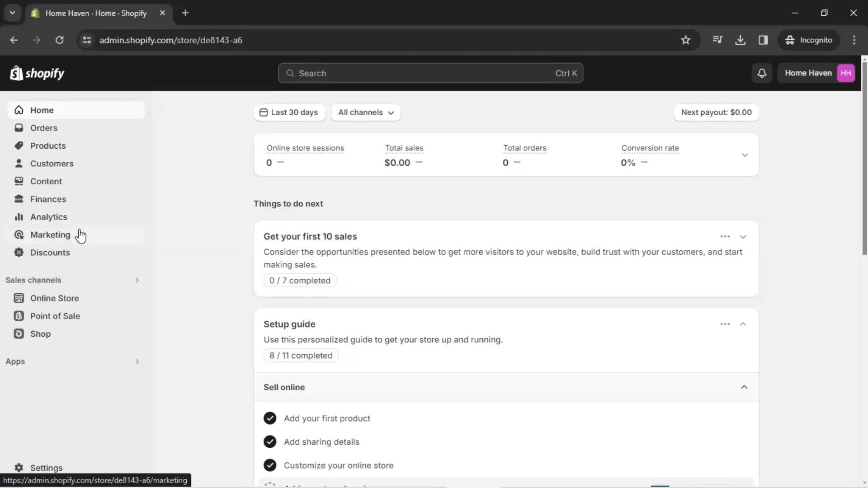This screenshot has height=488, width=868.
Task: Go to Orders in the sidebar
Action: (x=43, y=128)
